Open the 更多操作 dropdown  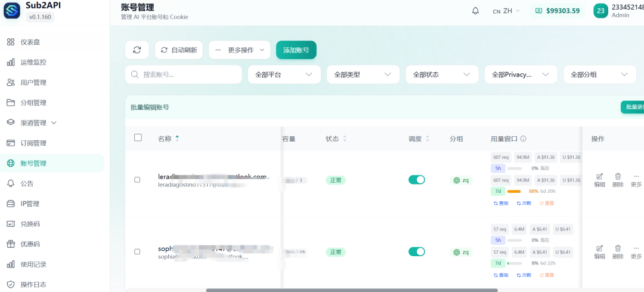click(240, 50)
